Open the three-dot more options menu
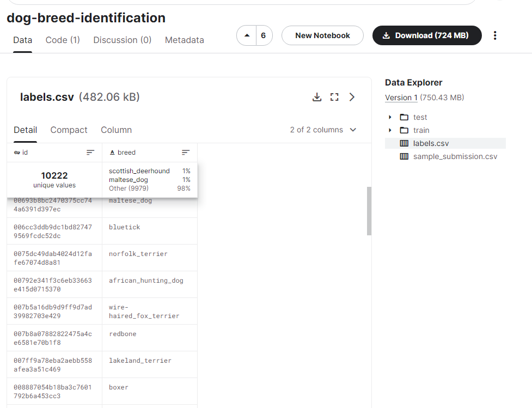 (494, 35)
